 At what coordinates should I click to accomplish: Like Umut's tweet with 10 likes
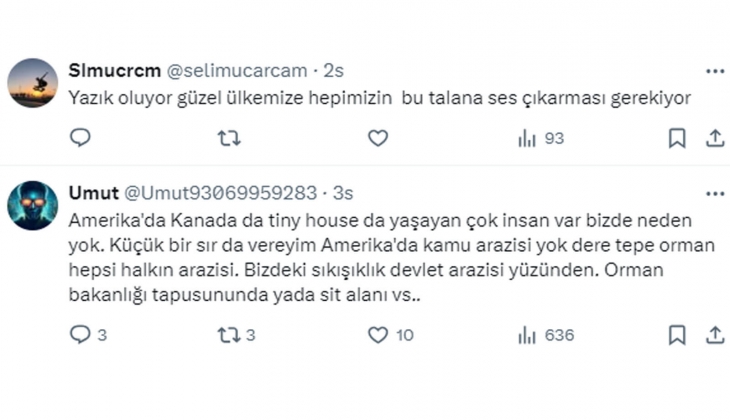377,335
